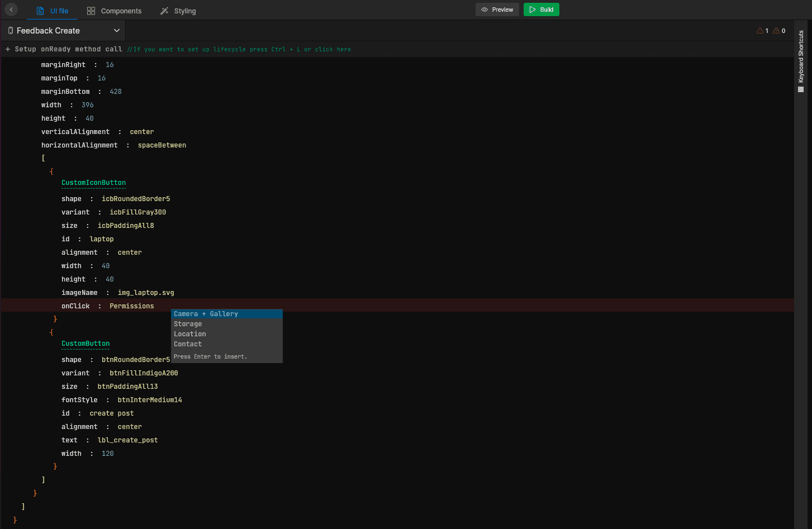Viewport: 812px width, 529px height.
Task: Click the back arrow icon
Action: [11, 9]
